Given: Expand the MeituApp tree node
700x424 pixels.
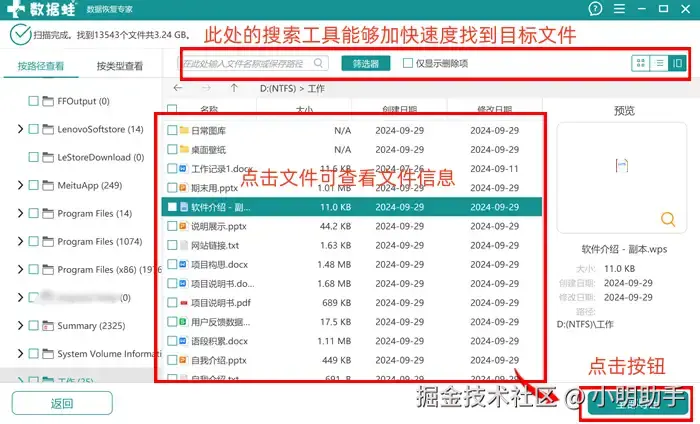Looking at the screenshot, I should [20, 185].
